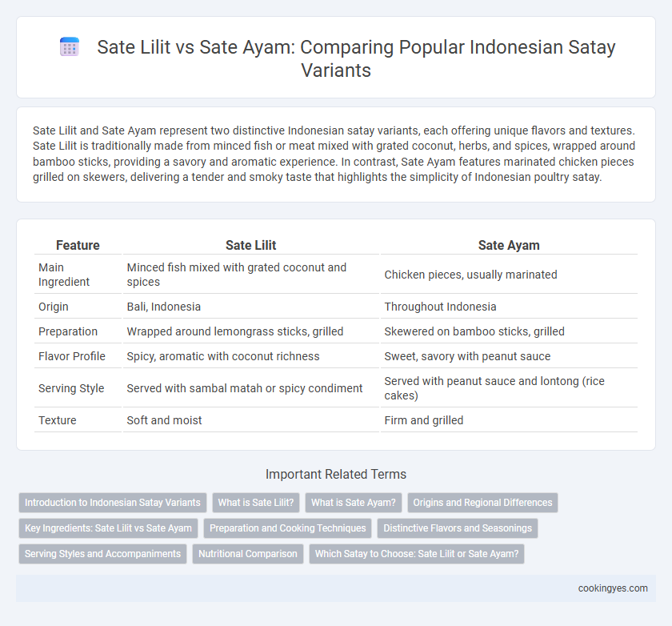Open Which Satay to Choose tag
Screen dimensions: 672x626
click(x=417, y=554)
